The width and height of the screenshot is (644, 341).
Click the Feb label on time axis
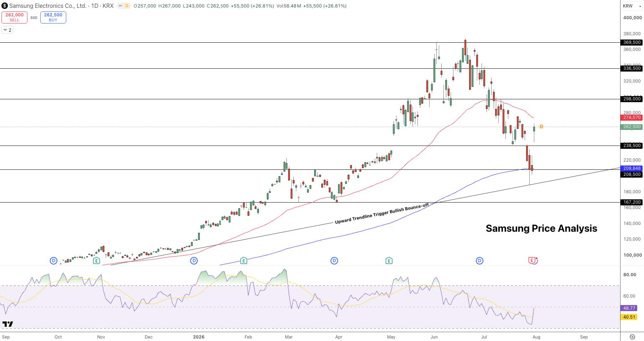click(x=248, y=337)
